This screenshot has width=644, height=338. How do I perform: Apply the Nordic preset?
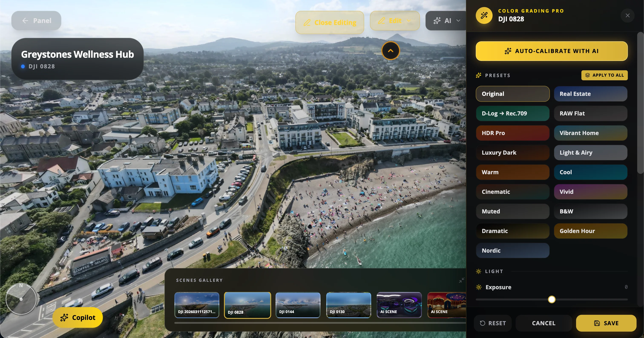513,250
